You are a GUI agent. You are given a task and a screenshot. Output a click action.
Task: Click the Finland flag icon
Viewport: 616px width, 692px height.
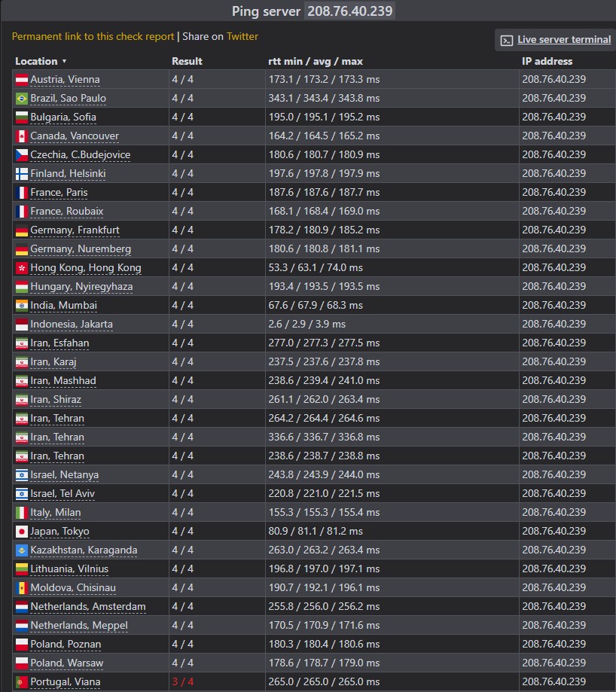(x=22, y=174)
